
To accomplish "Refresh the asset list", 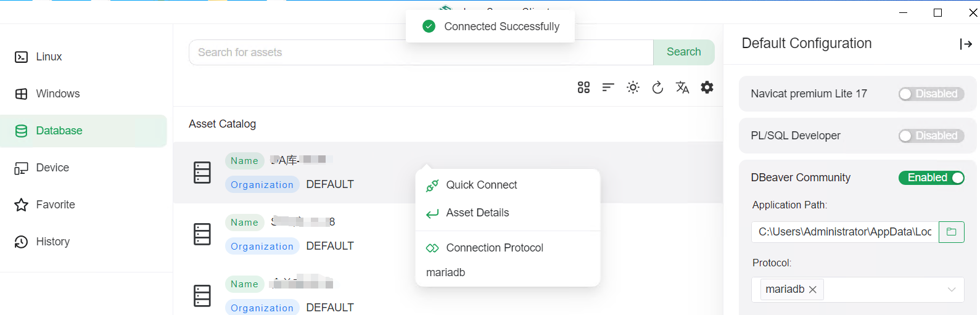I will 657,88.
